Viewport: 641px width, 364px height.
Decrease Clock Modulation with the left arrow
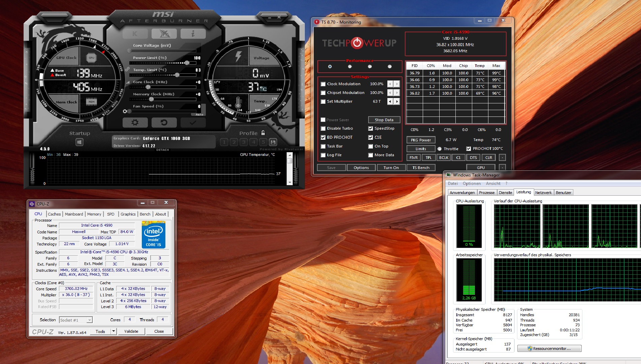(390, 84)
